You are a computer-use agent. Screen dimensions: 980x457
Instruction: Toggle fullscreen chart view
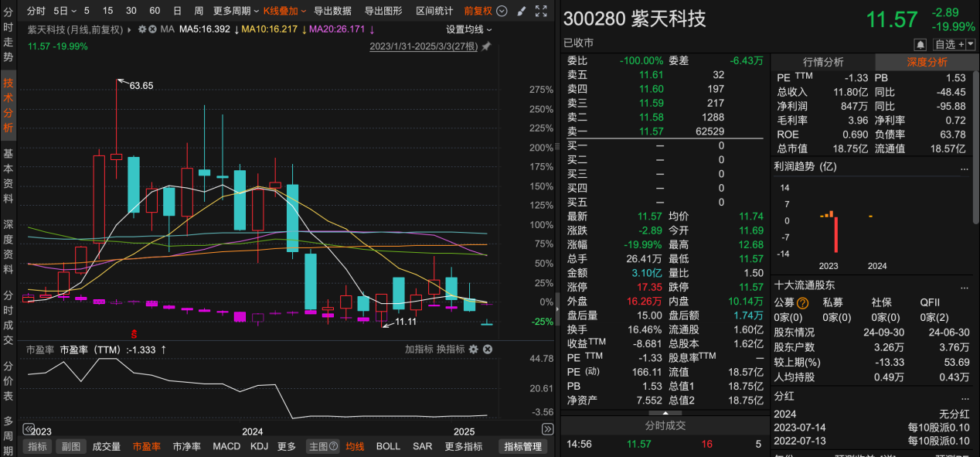541,11
